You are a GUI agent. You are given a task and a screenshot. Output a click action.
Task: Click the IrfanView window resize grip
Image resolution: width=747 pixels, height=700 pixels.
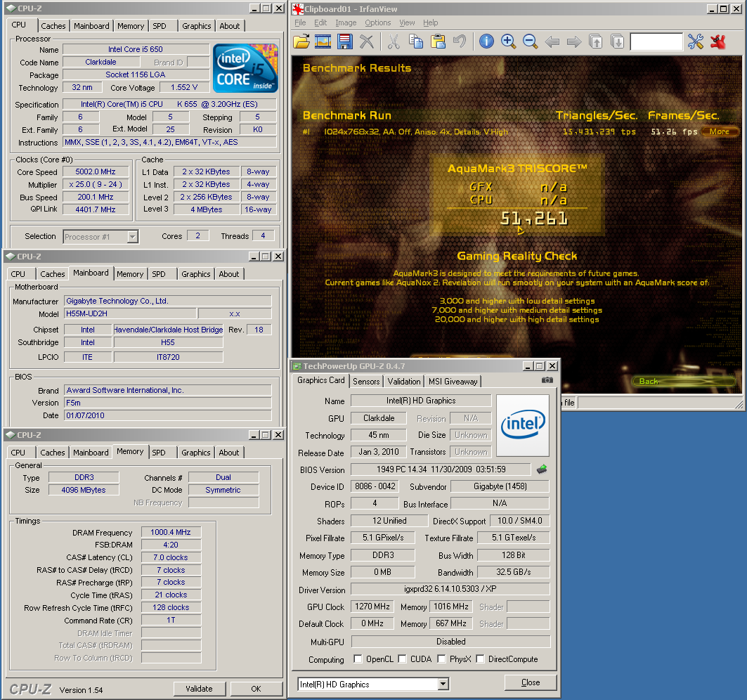[x=739, y=405]
